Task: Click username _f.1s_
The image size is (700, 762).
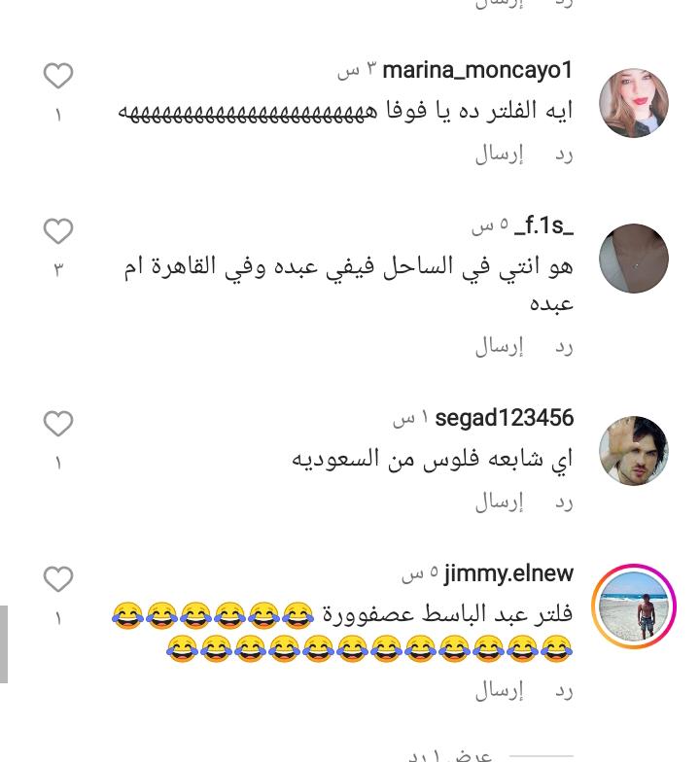Action: 543,226
